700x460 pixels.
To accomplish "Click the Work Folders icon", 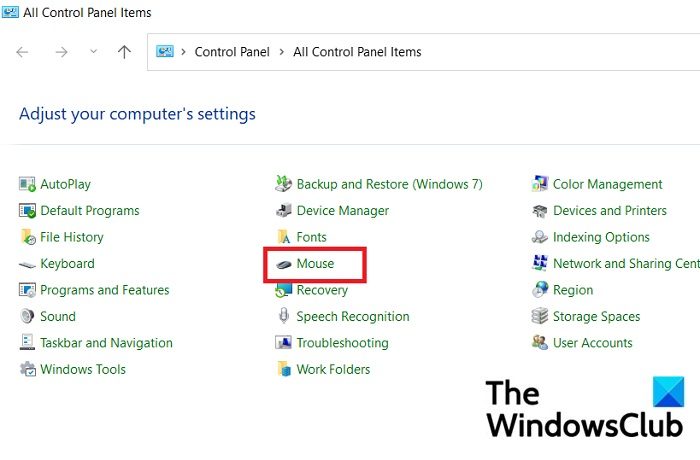I will click(284, 369).
